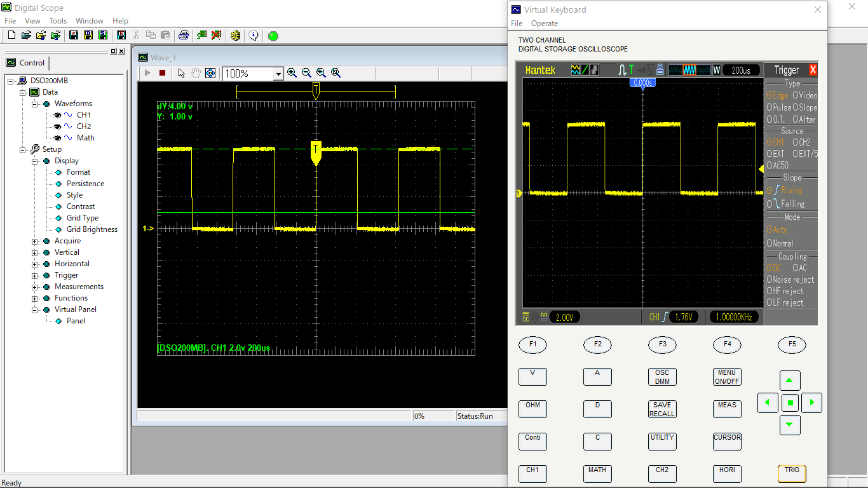Click the yellow T trigger marker on waveform
The width and height of the screenshot is (868, 488).
coord(316,152)
